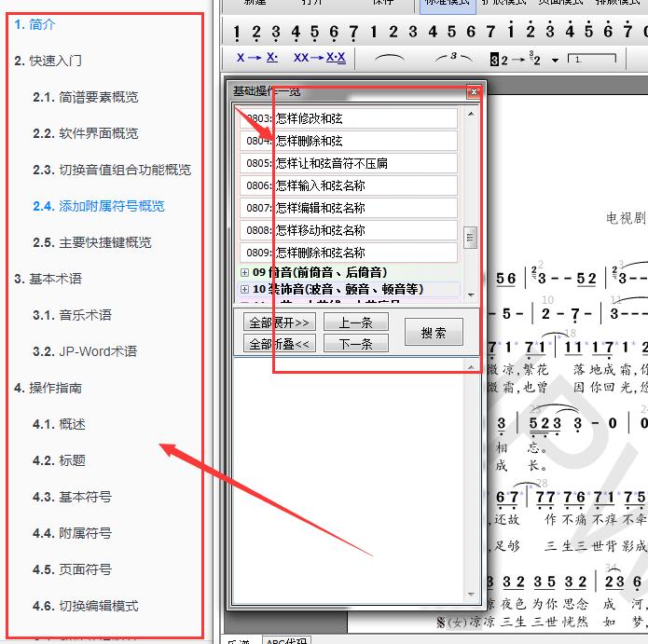Go to 2.3. 切换音值组合功能概览
Screen dimensions: 648x644
click(112, 170)
